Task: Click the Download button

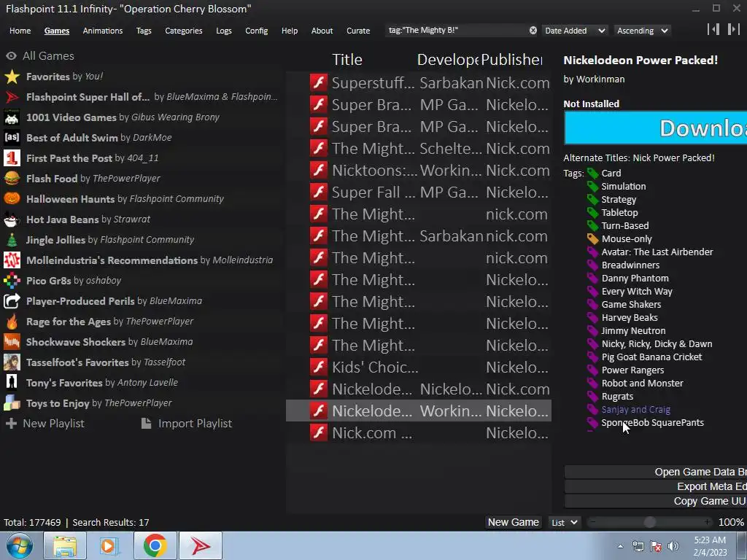Action: pos(656,128)
